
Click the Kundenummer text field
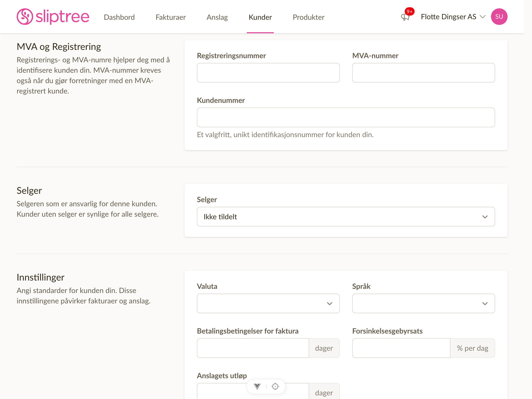click(x=346, y=117)
